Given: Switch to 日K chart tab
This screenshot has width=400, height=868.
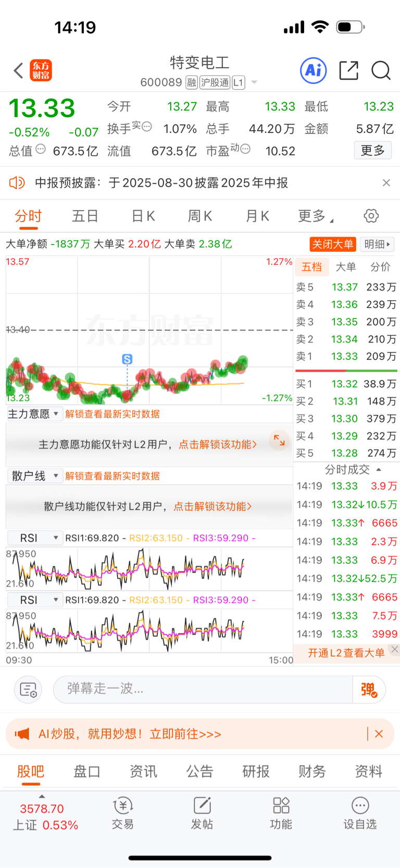Looking at the screenshot, I should click(143, 216).
